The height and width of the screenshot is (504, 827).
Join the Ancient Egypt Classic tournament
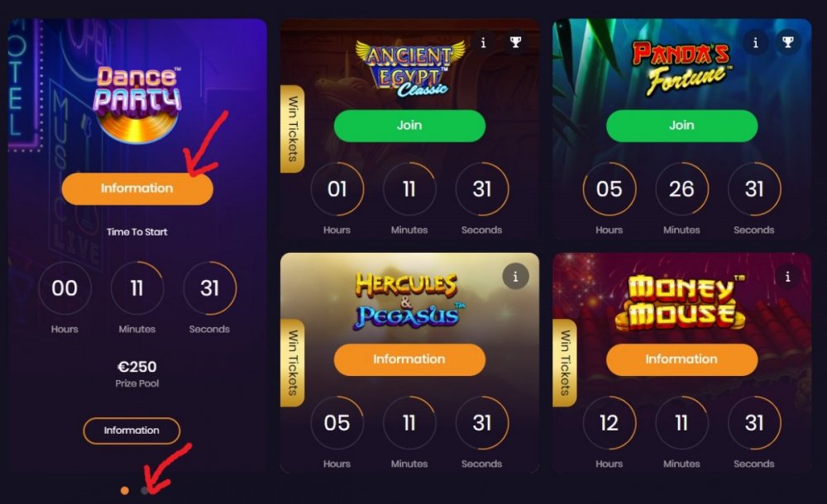(x=409, y=126)
